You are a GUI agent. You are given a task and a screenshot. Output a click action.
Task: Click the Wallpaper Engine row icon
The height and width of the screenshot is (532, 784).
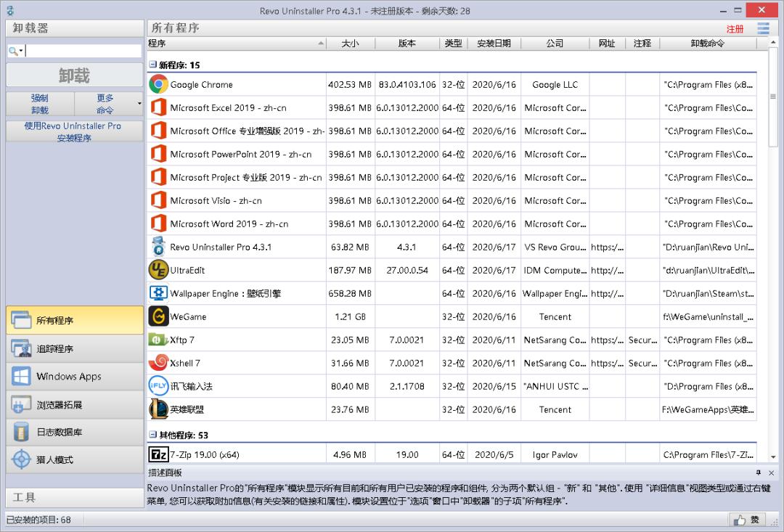coord(158,293)
